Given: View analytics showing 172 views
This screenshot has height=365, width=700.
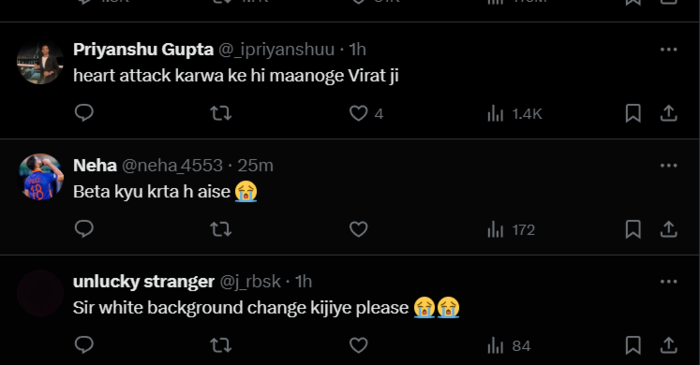Looking at the screenshot, I should (x=511, y=230).
